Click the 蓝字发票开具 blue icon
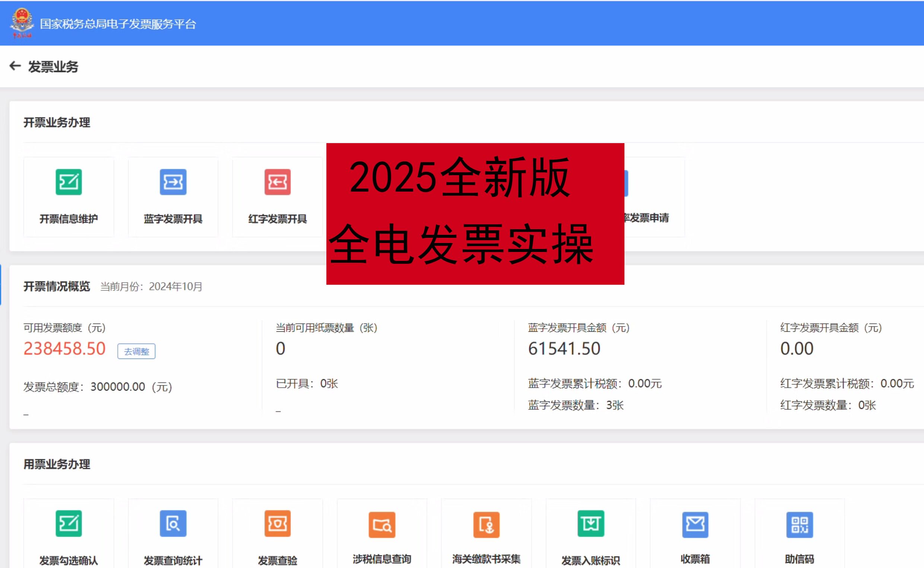Viewport: 924px width, 568px height. tap(173, 182)
